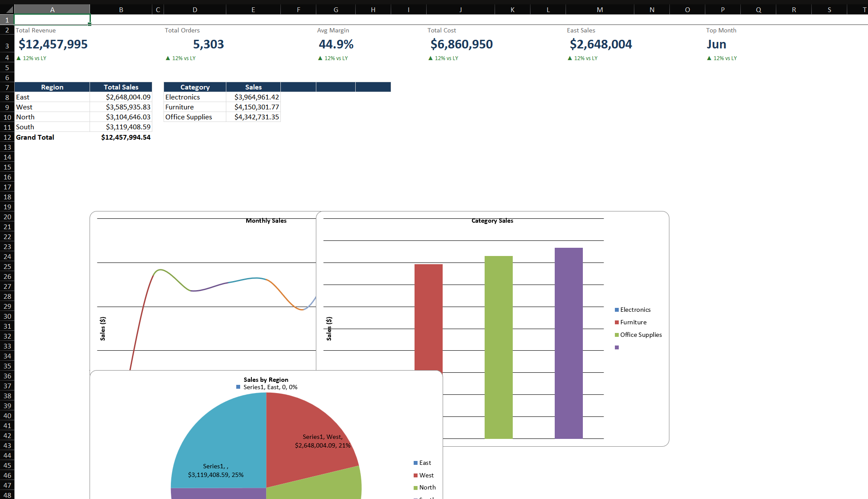Select the $3,964,961.42 Electronics sales cell

254,97
